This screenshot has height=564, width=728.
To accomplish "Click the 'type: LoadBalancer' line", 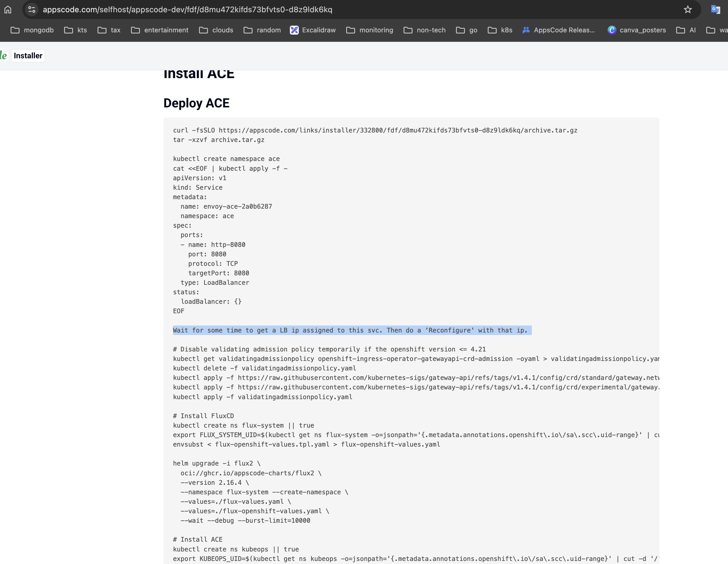I will (215, 283).
